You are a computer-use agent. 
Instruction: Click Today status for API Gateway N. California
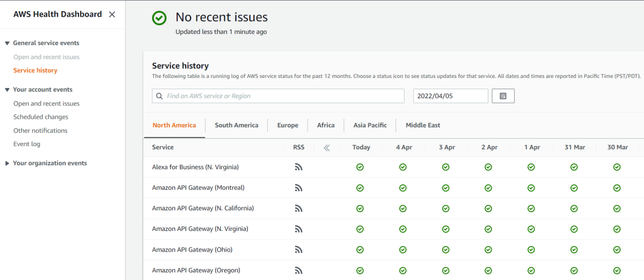coord(360,209)
